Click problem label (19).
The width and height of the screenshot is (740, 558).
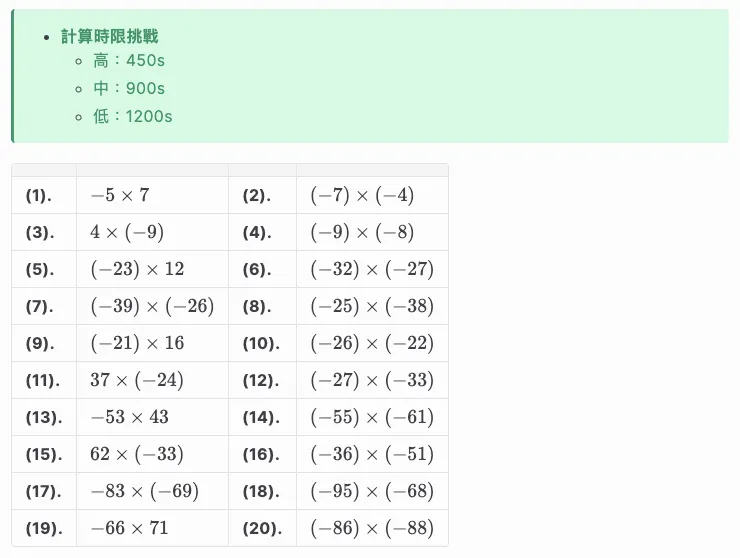tap(44, 528)
